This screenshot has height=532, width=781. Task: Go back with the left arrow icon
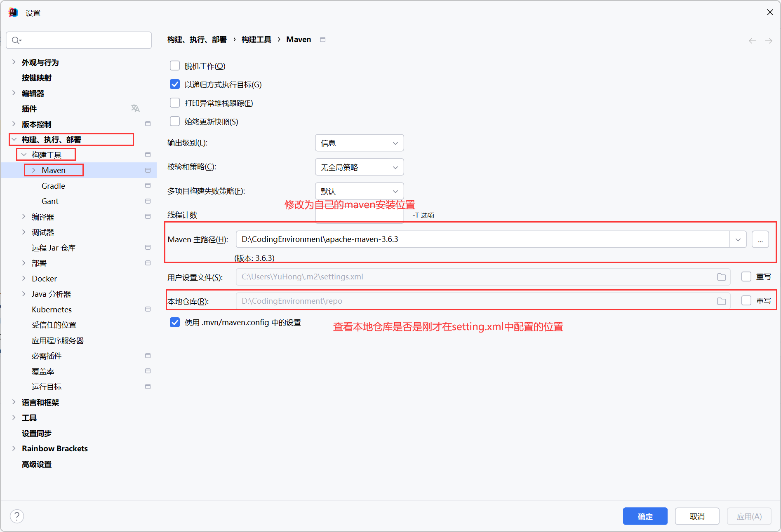click(753, 41)
